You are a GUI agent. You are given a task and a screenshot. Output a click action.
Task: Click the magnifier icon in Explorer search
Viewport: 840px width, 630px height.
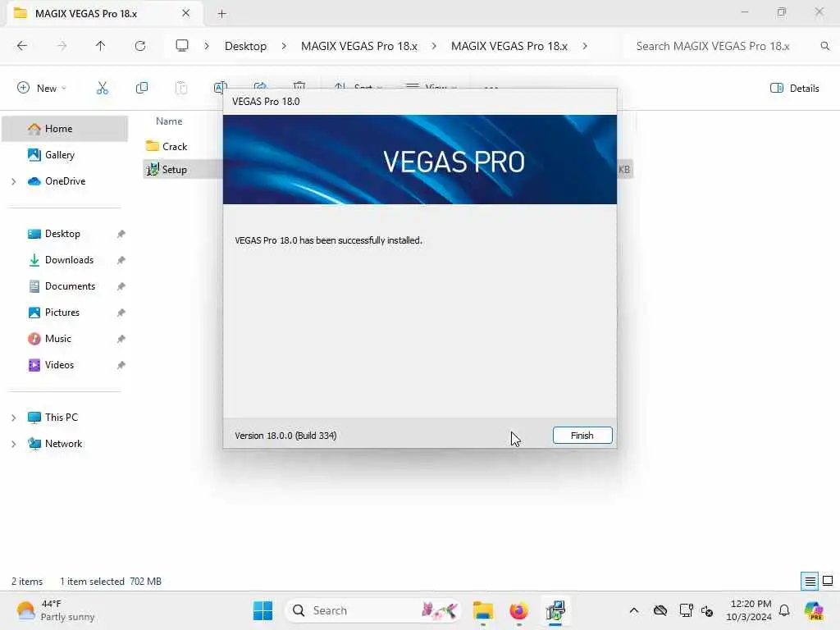(825, 46)
